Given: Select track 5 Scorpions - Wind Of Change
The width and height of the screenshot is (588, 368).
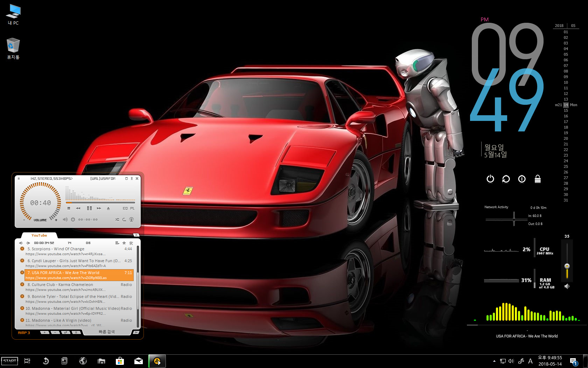Looking at the screenshot, I should coord(79,251).
